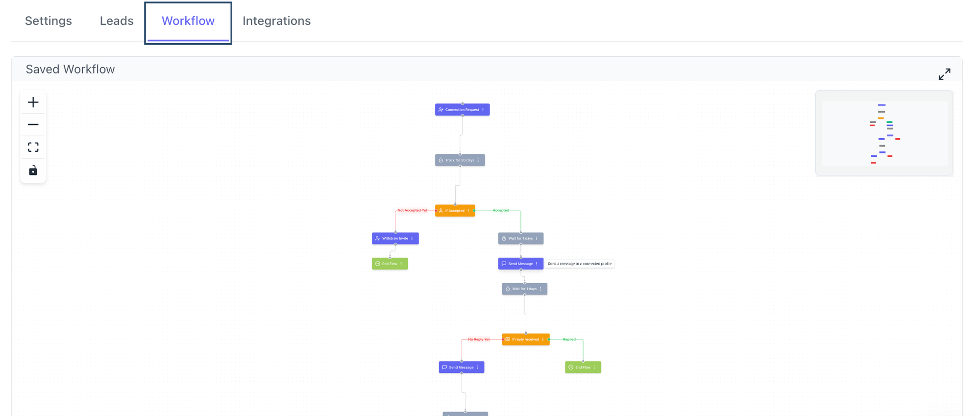Open Withdraw Invite node options menu
This screenshot has width=980, height=416.
(x=412, y=239)
